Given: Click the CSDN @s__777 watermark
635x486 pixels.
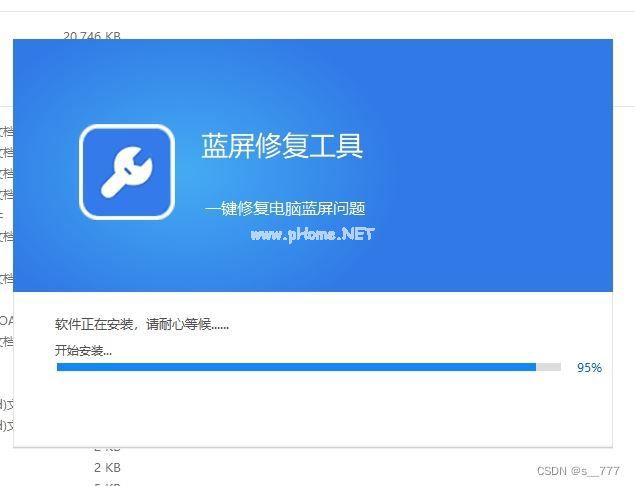Looking at the screenshot, I should click(x=578, y=471).
